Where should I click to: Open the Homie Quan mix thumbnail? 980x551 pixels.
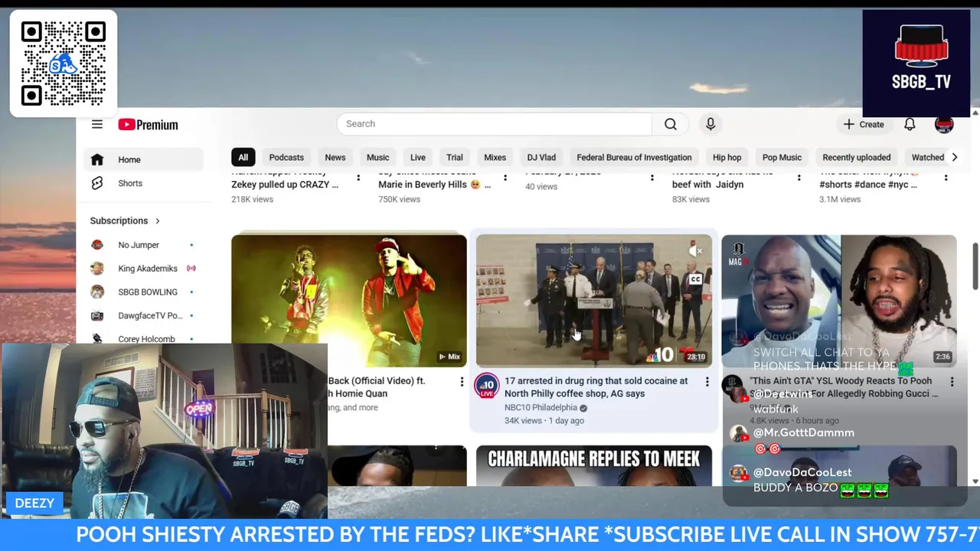pos(349,301)
